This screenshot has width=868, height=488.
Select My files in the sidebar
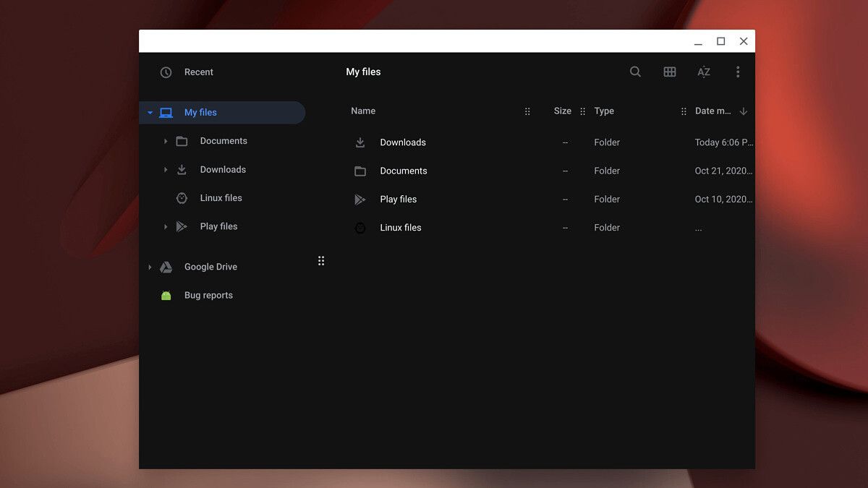coord(200,112)
